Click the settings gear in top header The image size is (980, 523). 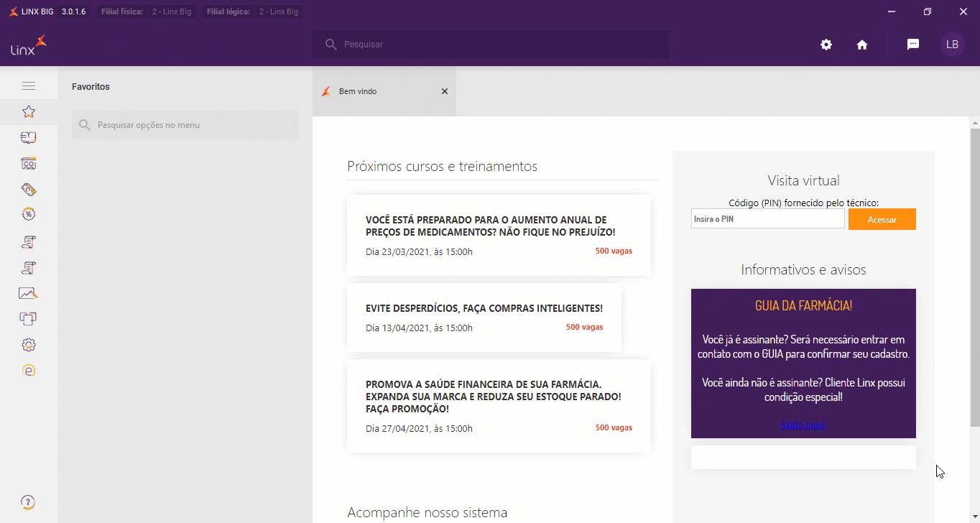tap(826, 45)
